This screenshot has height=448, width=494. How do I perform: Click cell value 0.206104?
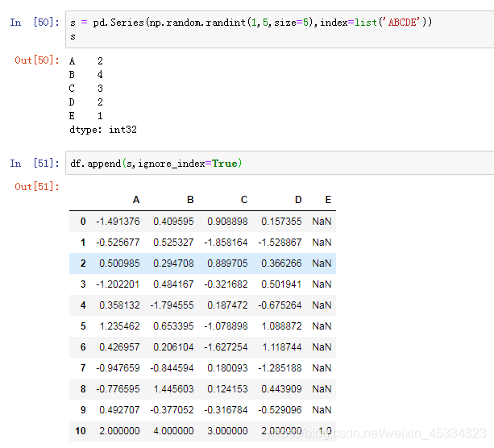[173, 347]
